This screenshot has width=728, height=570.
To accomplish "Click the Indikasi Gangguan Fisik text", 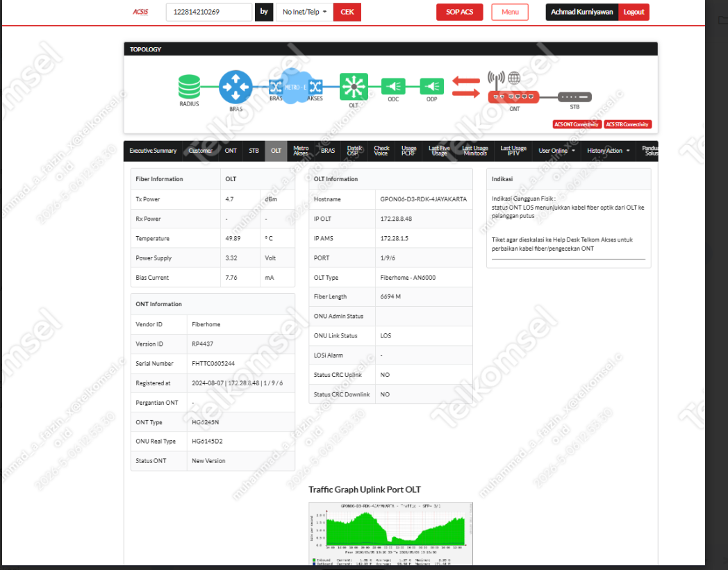I will point(523,199).
